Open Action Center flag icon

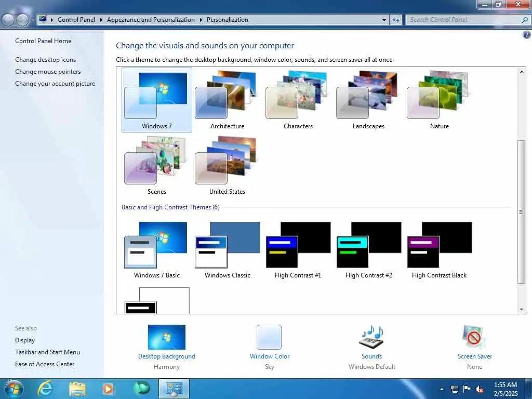[x=467, y=389]
